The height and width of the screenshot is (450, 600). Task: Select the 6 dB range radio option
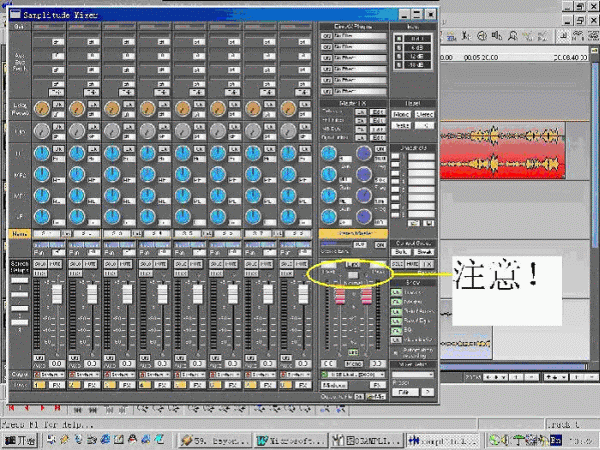(x=398, y=47)
